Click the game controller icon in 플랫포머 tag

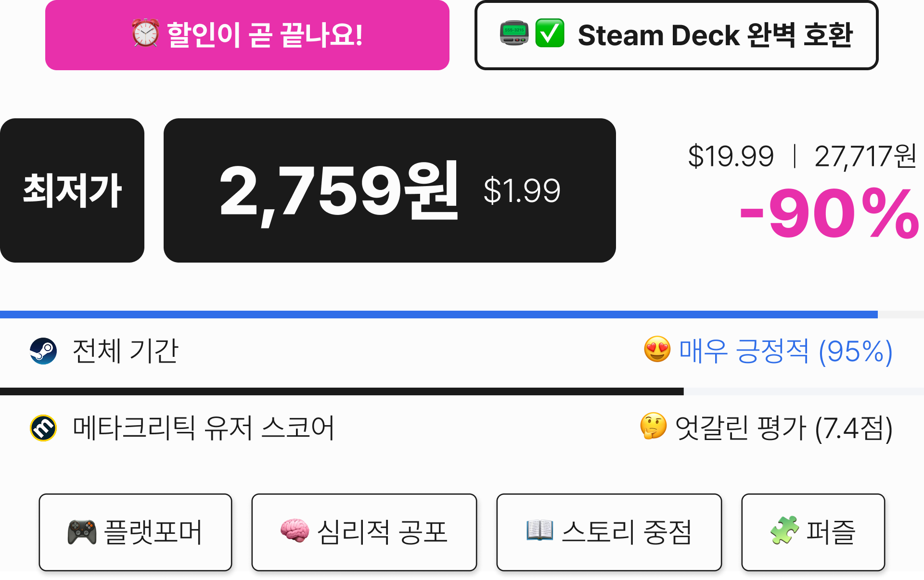click(82, 532)
